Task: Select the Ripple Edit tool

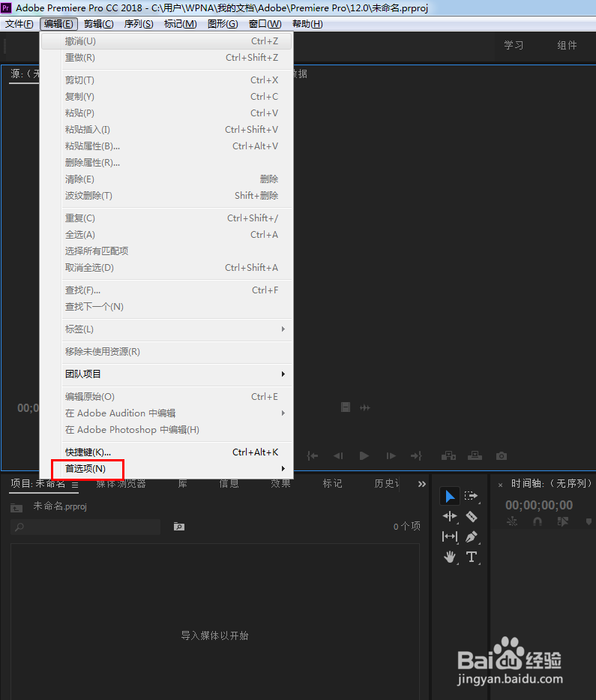Action: point(450,516)
